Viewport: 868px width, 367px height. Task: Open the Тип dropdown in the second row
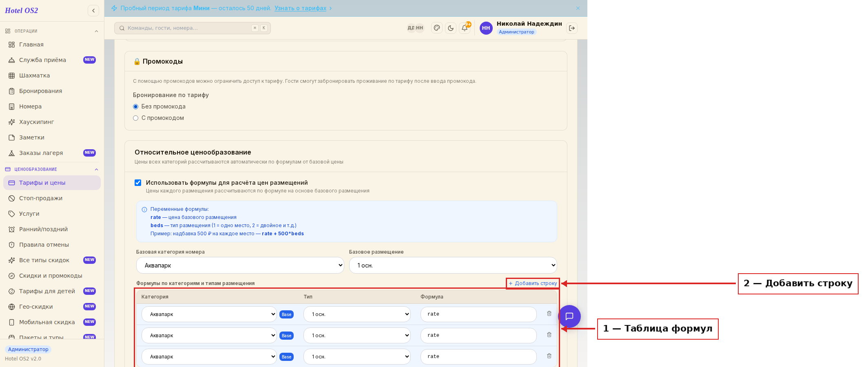(357, 336)
